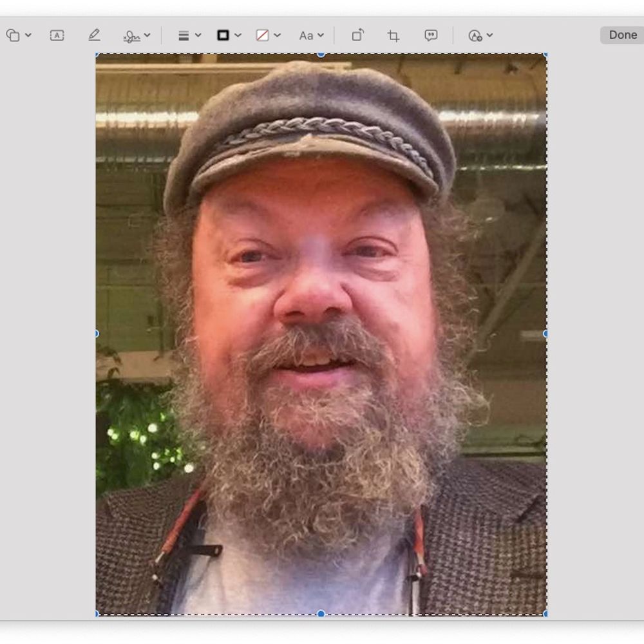Click the bottom-center crop selection handle
This screenshot has width=644, height=644.
(321, 614)
